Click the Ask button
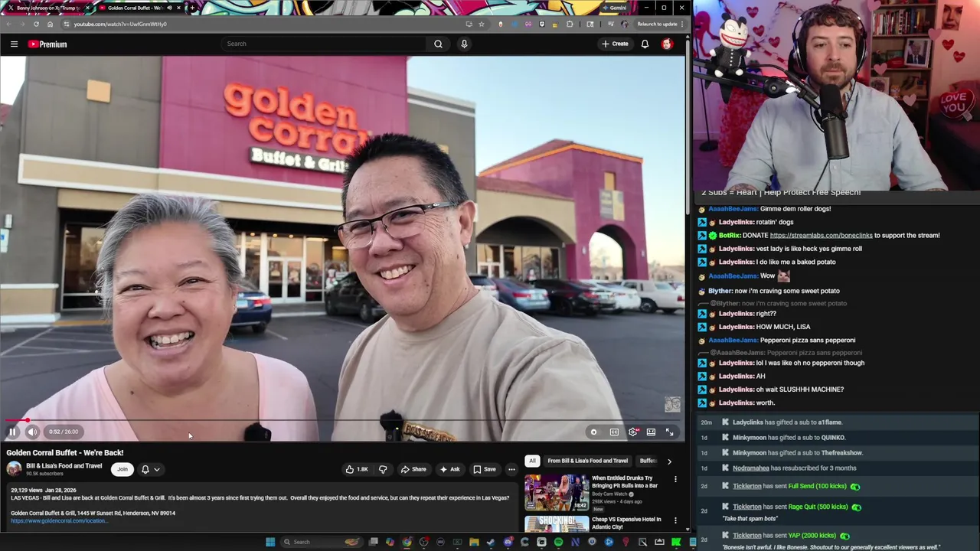 coord(450,469)
